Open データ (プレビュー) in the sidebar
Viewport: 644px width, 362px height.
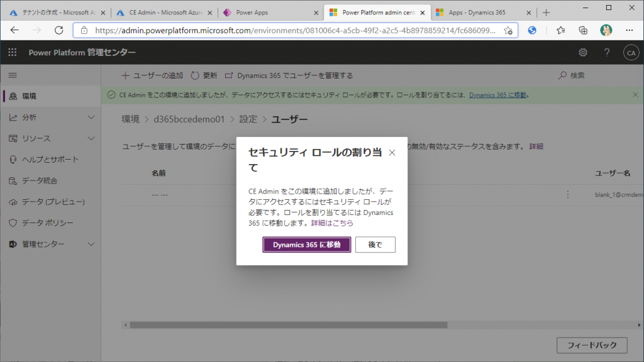pyautogui.click(x=50, y=202)
